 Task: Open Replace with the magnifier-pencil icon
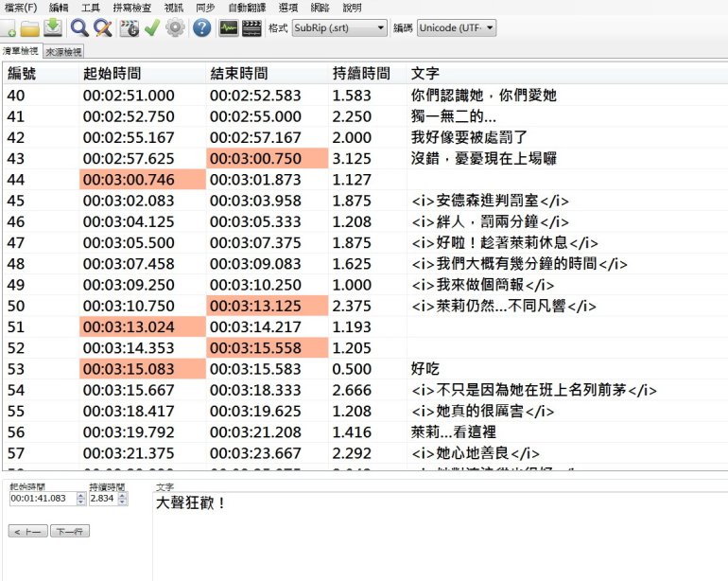click(x=103, y=27)
